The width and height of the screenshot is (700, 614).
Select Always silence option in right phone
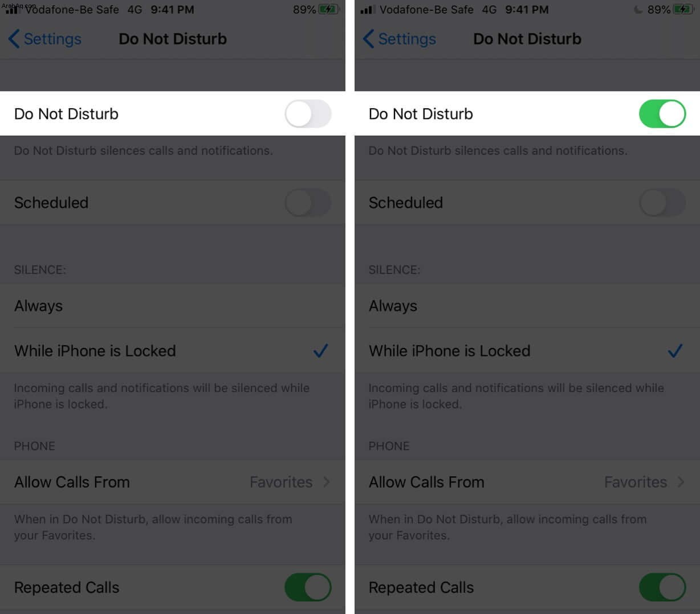527,306
